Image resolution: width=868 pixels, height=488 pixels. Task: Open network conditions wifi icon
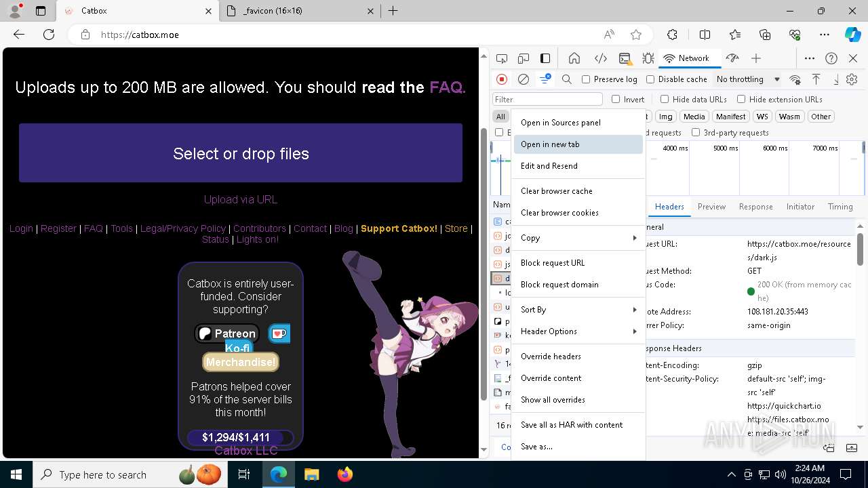(795, 79)
